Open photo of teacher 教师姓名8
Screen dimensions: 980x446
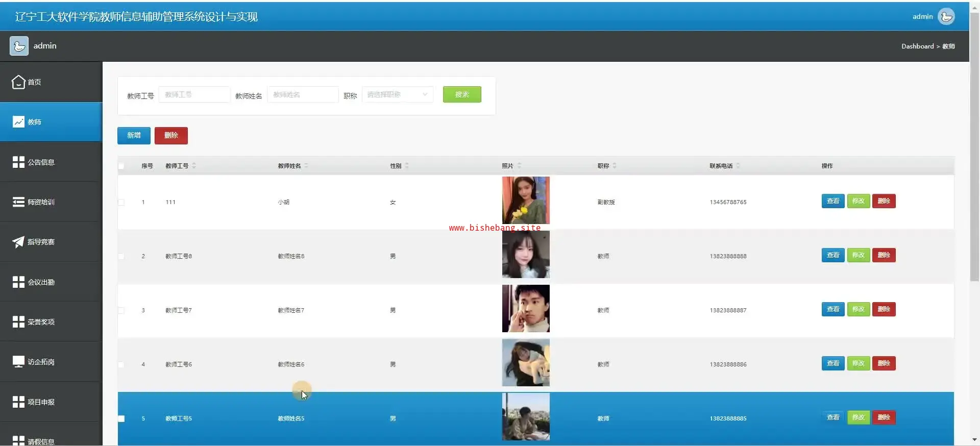coord(526,254)
